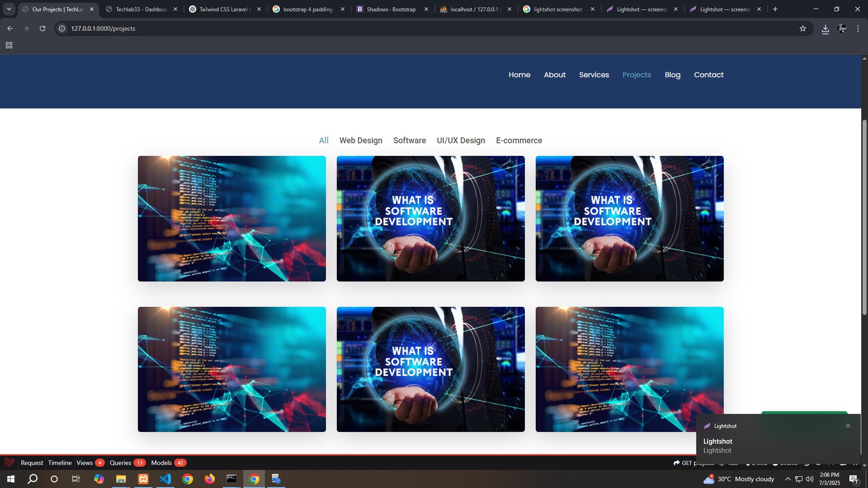This screenshot has height=488, width=868.
Task: Click the apps grid icon in bookmarks bar
Action: click(9, 45)
